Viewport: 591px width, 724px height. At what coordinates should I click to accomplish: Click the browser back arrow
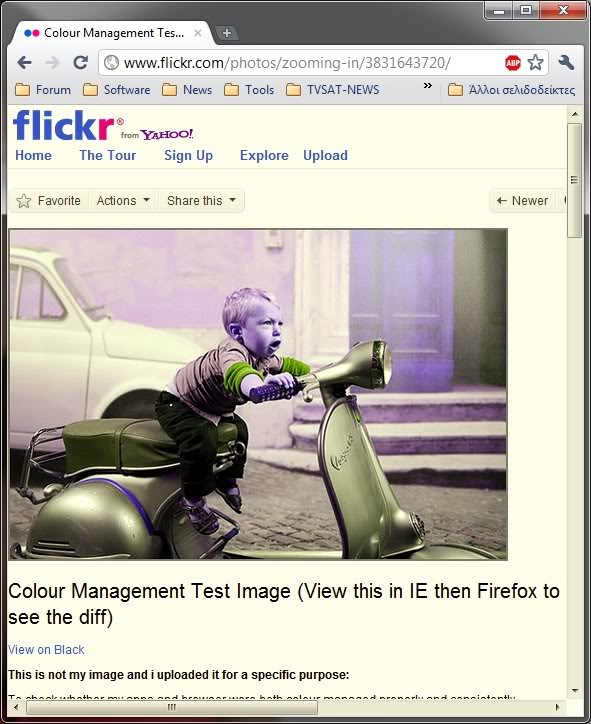[24, 62]
